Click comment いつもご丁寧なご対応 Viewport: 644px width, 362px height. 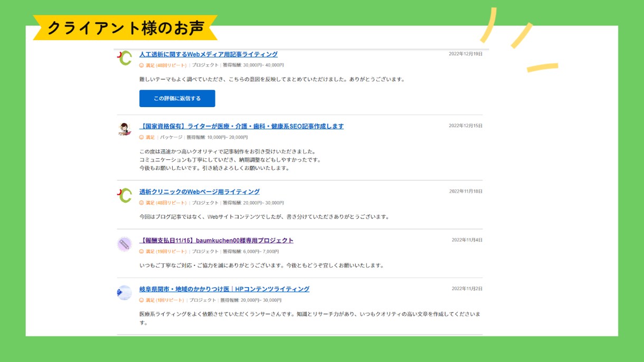coord(261,265)
